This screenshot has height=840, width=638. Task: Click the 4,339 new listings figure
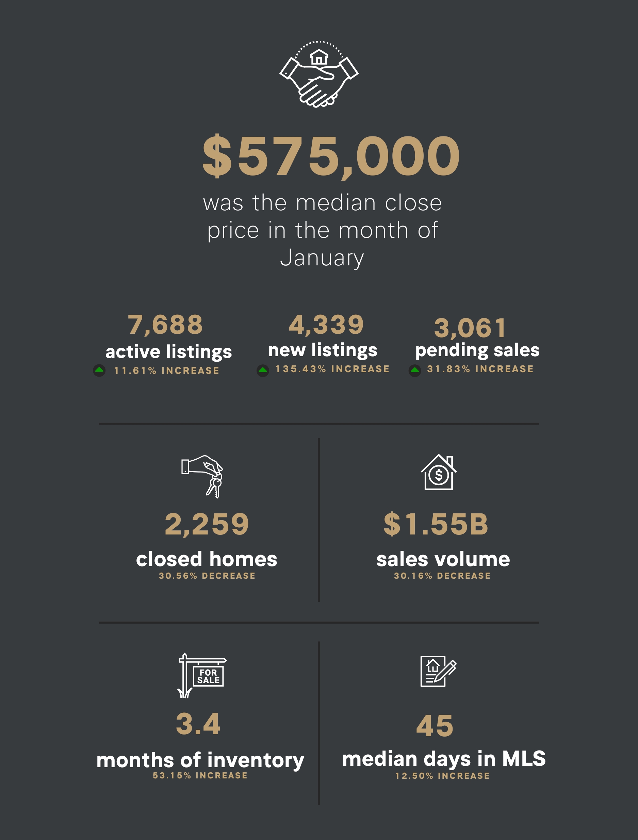326,325
